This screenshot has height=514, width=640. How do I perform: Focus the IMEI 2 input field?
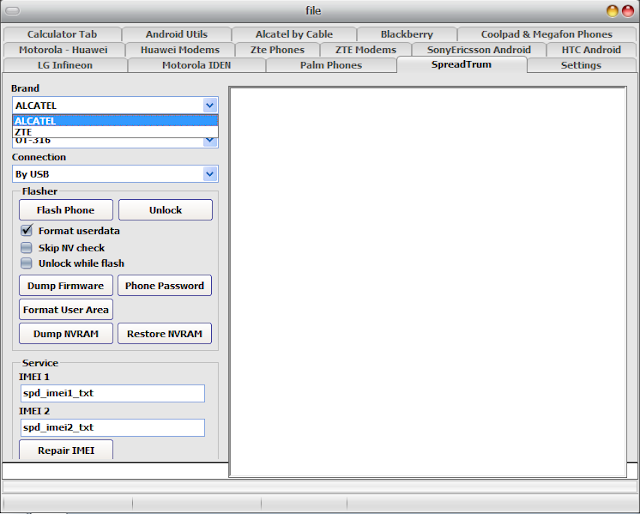point(112,427)
